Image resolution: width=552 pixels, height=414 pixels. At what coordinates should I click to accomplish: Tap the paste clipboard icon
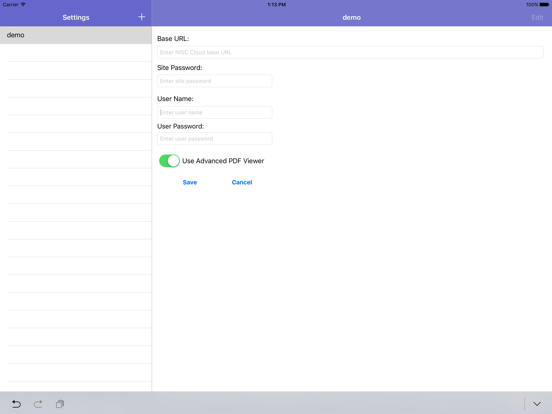click(60, 404)
